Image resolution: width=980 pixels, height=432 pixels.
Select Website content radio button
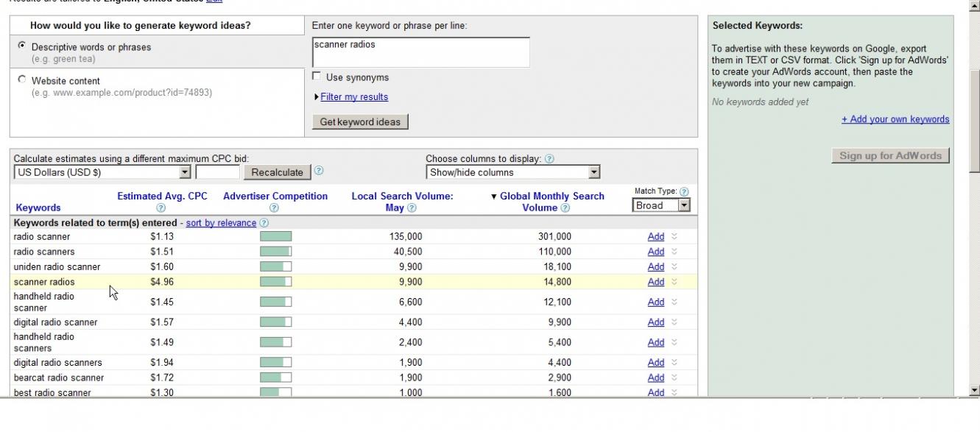21,79
